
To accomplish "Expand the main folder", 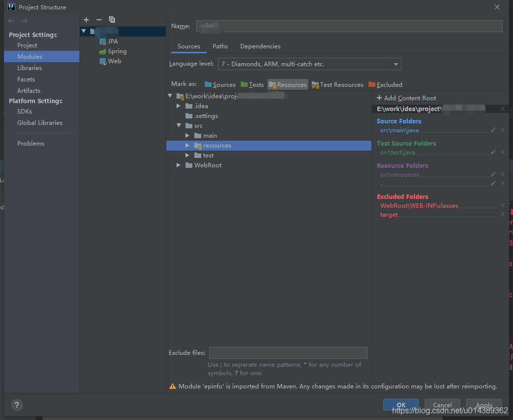I will [187, 136].
